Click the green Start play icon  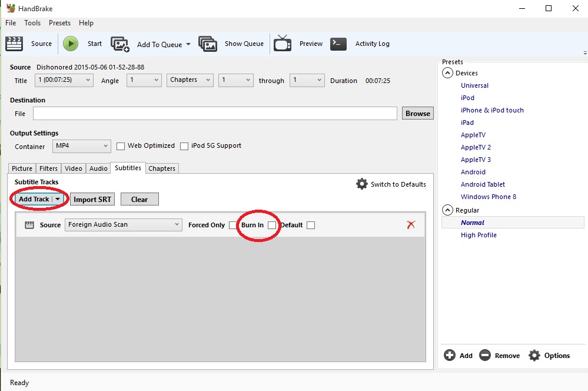pos(71,44)
